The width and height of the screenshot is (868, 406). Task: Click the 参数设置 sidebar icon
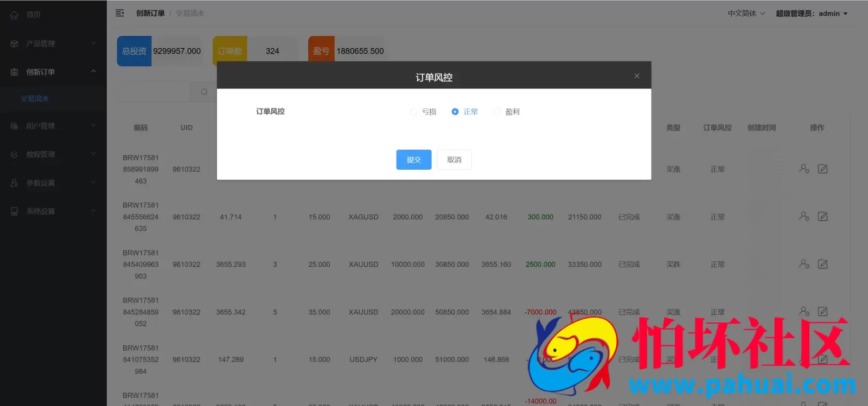point(15,183)
